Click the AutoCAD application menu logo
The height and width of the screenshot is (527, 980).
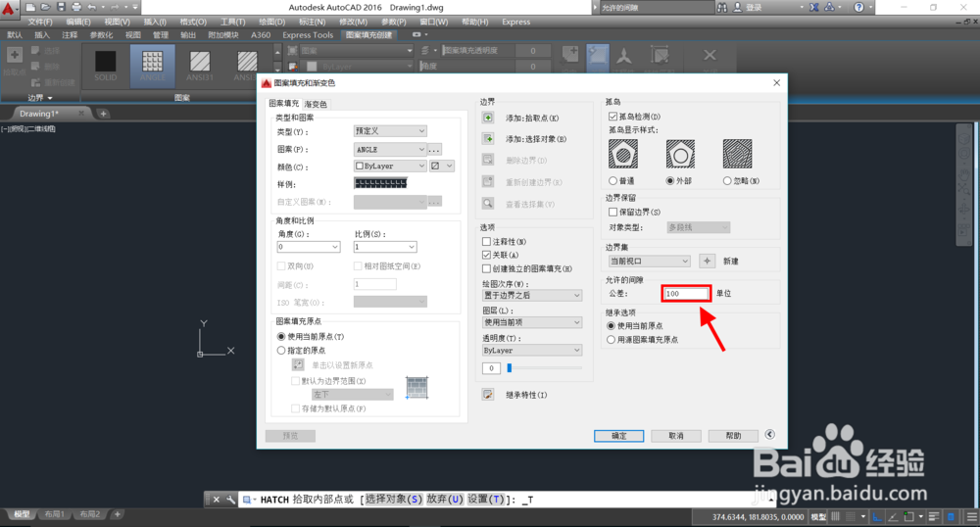(x=8, y=8)
